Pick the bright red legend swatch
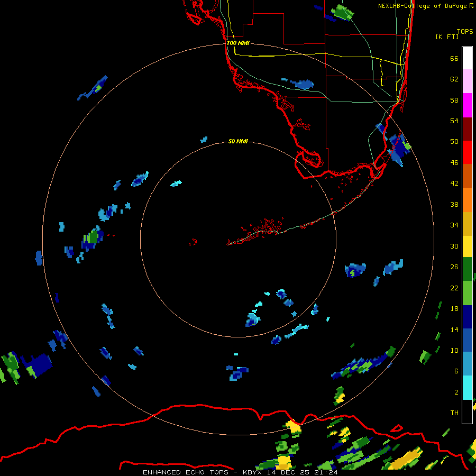The image size is (476, 476). [x=467, y=152]
